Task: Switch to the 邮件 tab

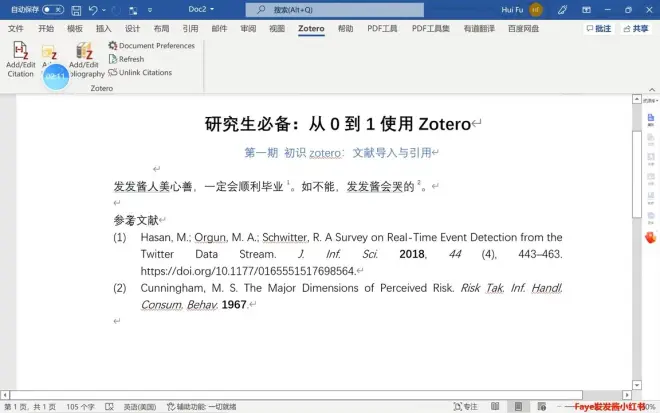Action: click(219, 28)
